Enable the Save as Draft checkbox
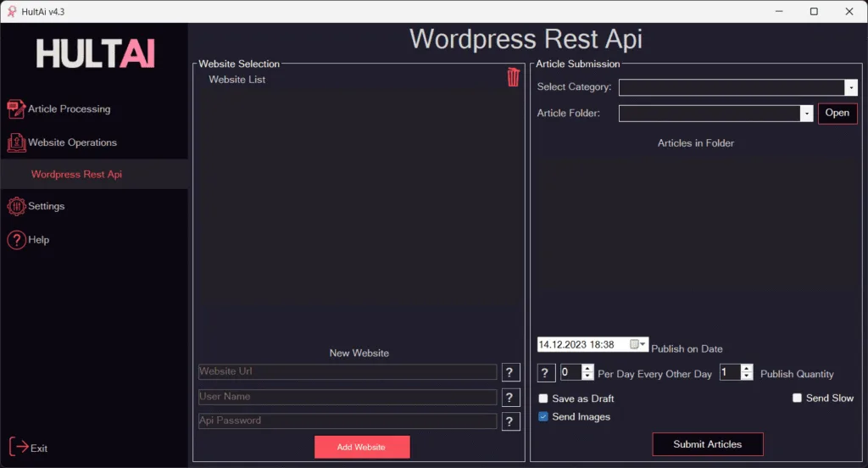 click(543, 398)
